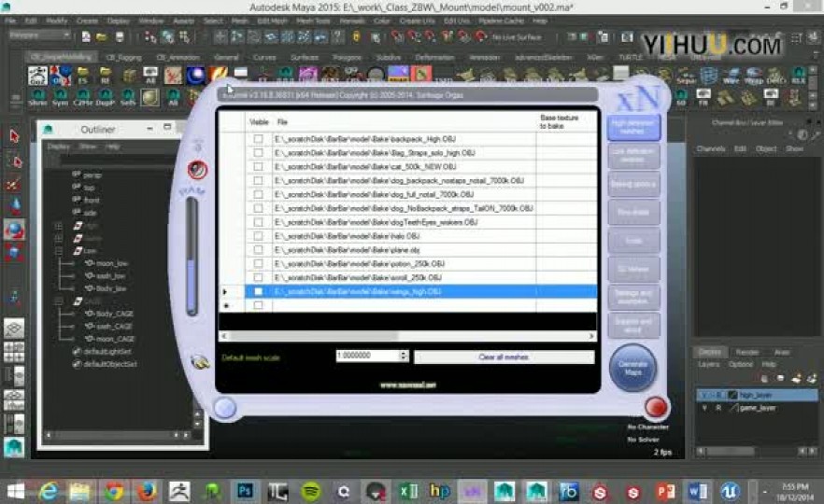Toggle Visible checkbox for Bag_Straps_solo_high.OBJ
This screenshot has width=824, height=504.
[258, 153]
